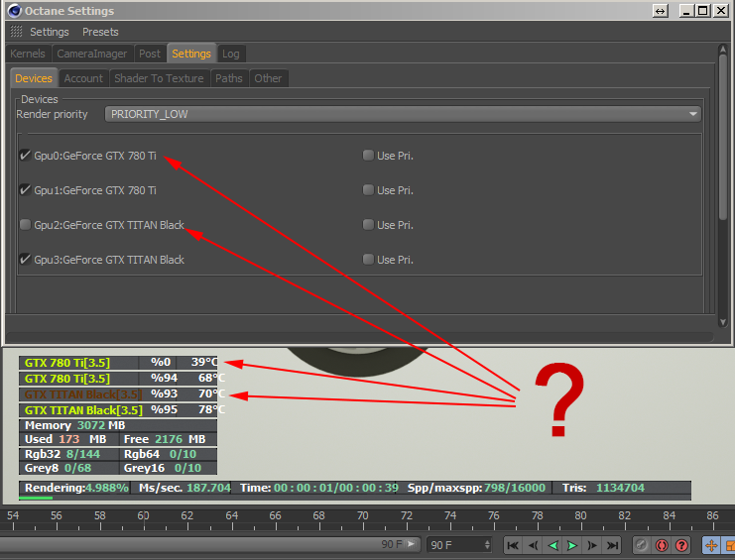Play animation backwards
The image size is (735, 560).
[552, 545]
